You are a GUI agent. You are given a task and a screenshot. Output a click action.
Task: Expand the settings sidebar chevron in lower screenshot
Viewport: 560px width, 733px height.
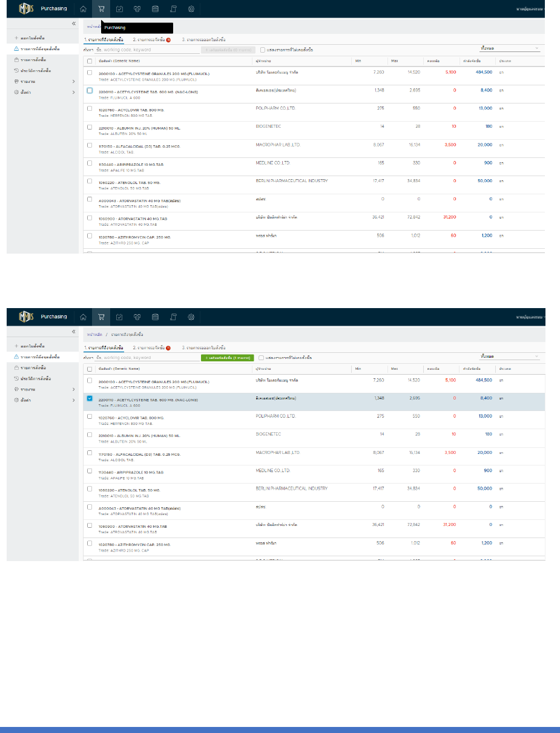(x=73, y=400)
